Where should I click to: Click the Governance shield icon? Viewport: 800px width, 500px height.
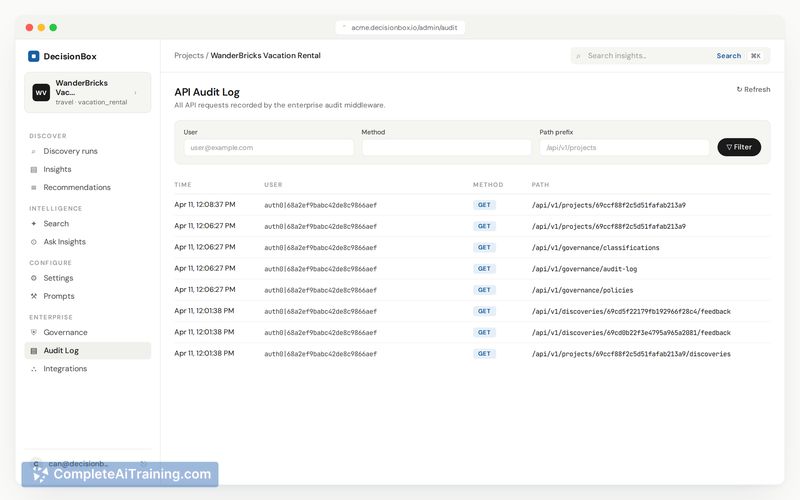[x=34, y=333]
